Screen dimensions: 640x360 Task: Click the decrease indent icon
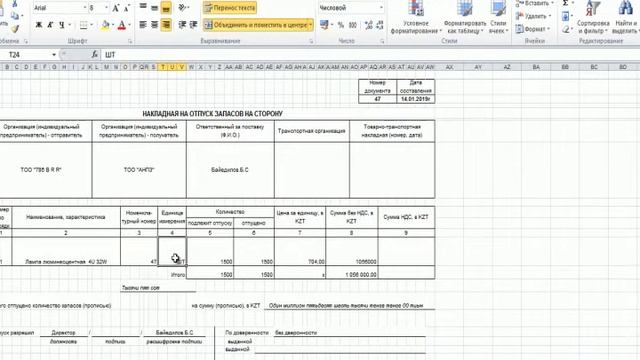tap(182, 25)
